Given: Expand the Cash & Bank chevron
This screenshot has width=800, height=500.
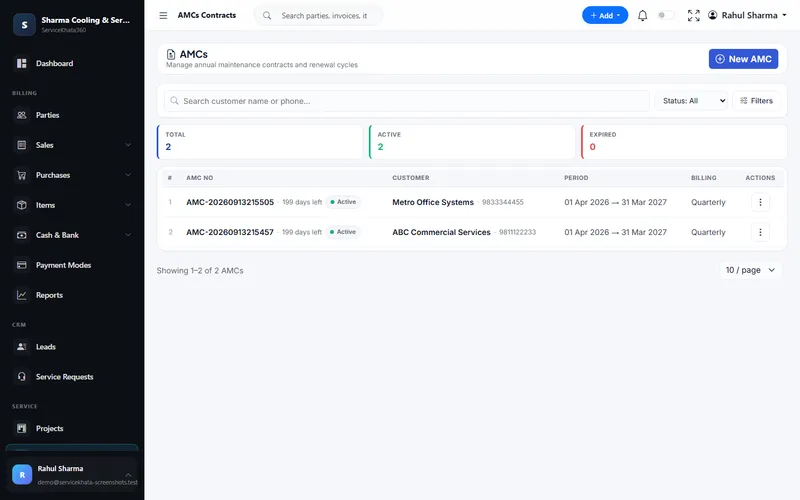Looking at the screenshot, I should 128,235.
